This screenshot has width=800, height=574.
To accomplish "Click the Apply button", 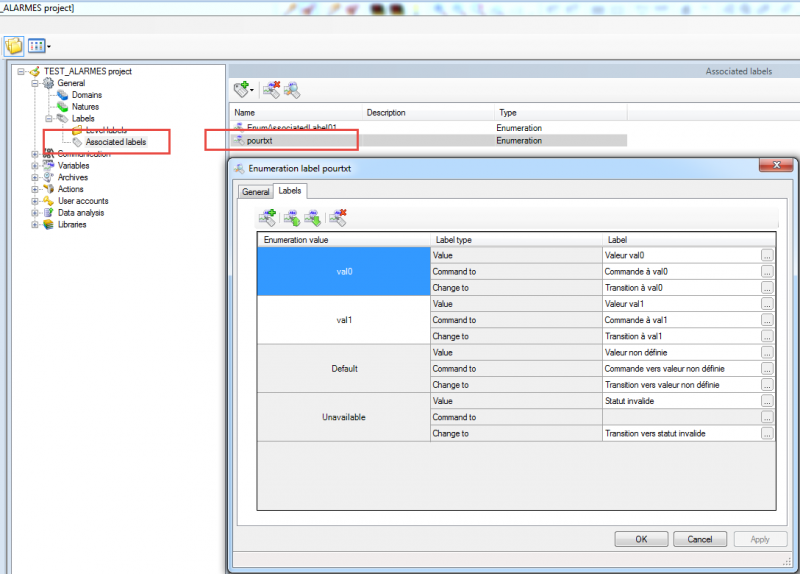I will click(760, 539).
